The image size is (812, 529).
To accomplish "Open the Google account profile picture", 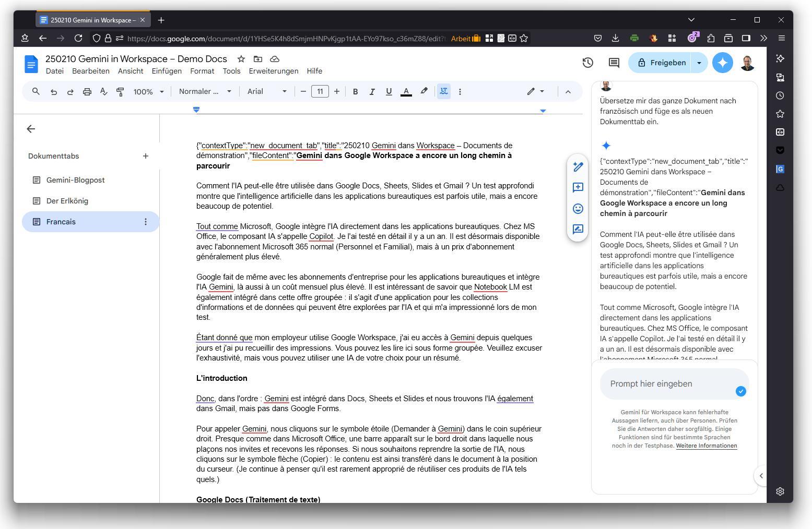I will (x=748, y=63).
